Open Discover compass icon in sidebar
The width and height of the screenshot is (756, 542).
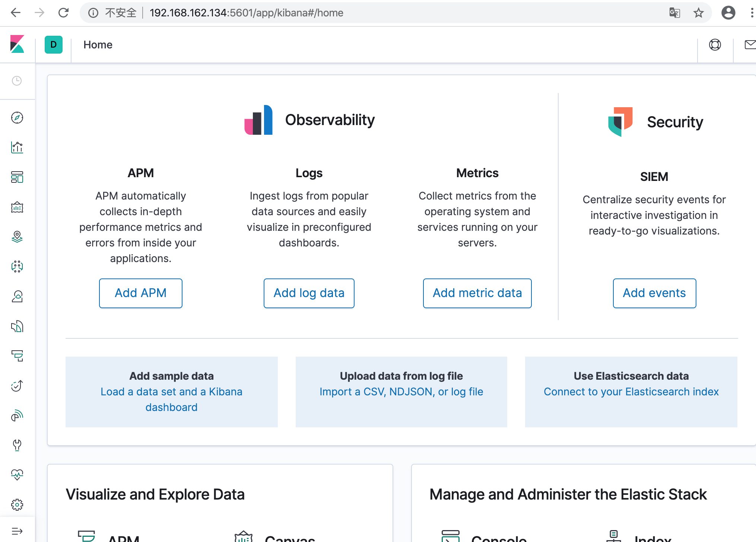pyautogui.click(x=17, y=118)
